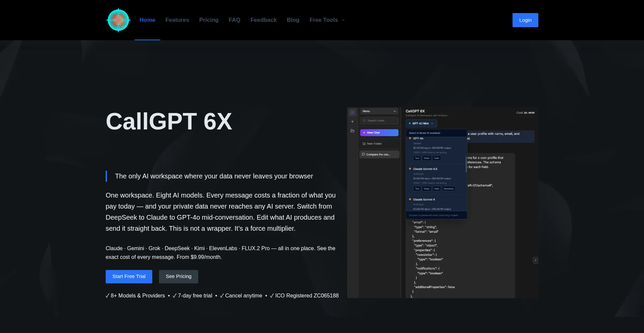Image resolution: width=644 pixels, height=333 pixels.
Task: Click the collapse chevron on preview's right edge
Action: click(x=536, y=260)
